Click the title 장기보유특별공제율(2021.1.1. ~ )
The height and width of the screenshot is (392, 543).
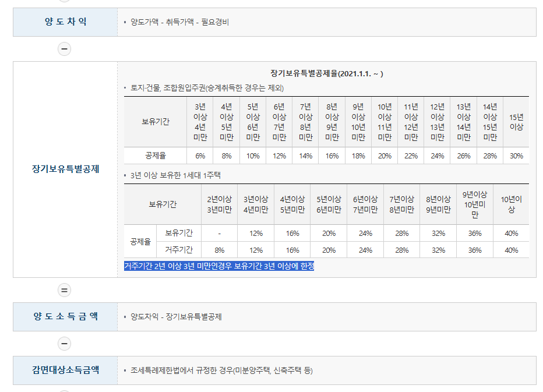(327, 73)
